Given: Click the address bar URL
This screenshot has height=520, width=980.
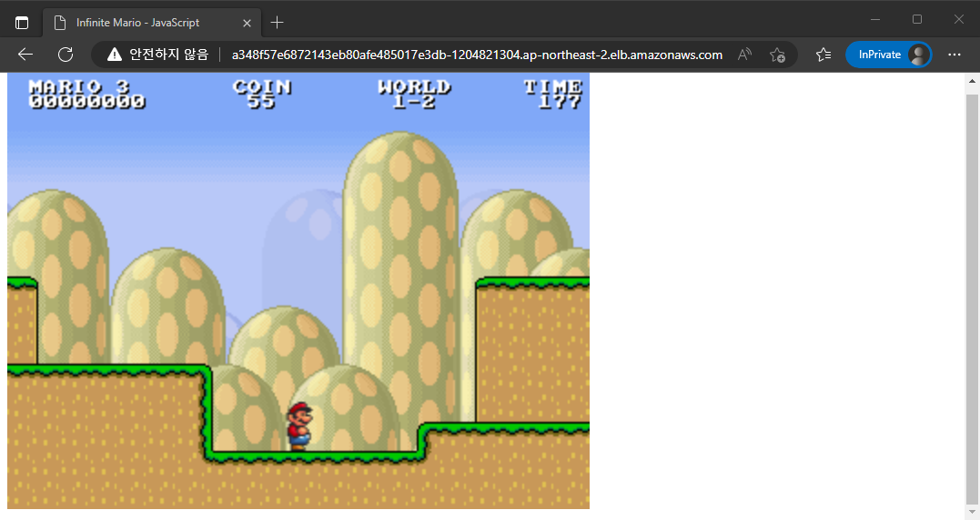Looking at the screenshot, I should (477, 55).
